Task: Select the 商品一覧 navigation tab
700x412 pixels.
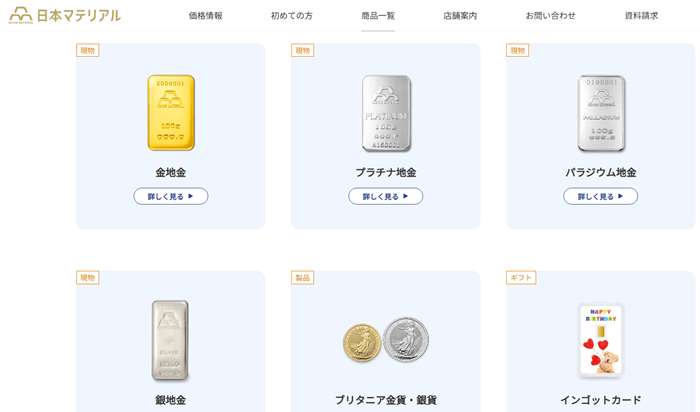Action: (x=378, y=16)
